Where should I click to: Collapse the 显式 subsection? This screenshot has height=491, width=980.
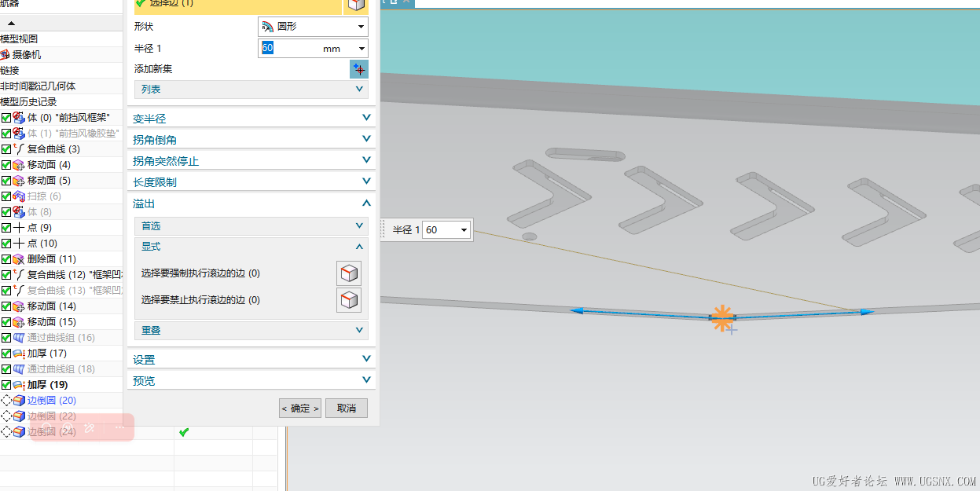point(251,247)
